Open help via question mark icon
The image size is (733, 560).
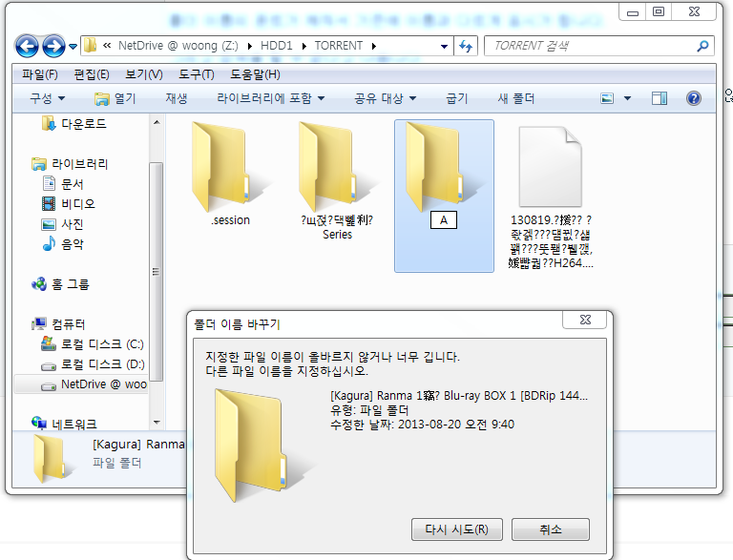click(694, 98)
